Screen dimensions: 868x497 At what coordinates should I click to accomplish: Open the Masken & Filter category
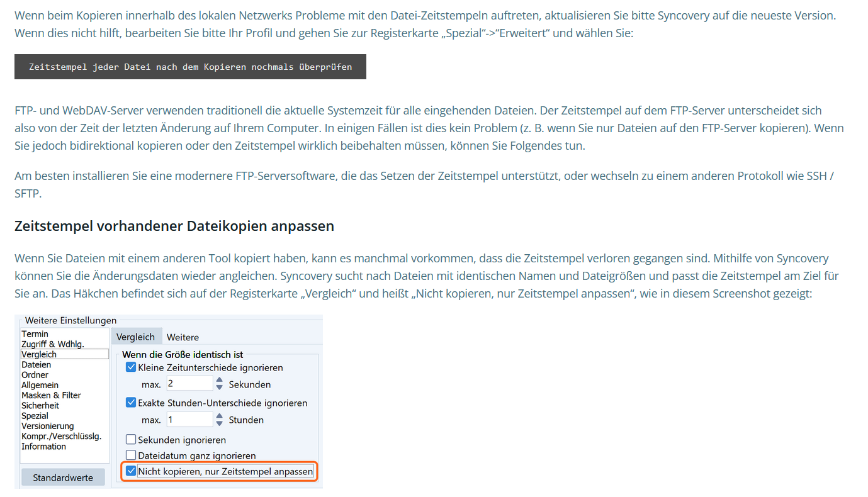(51, 395)
